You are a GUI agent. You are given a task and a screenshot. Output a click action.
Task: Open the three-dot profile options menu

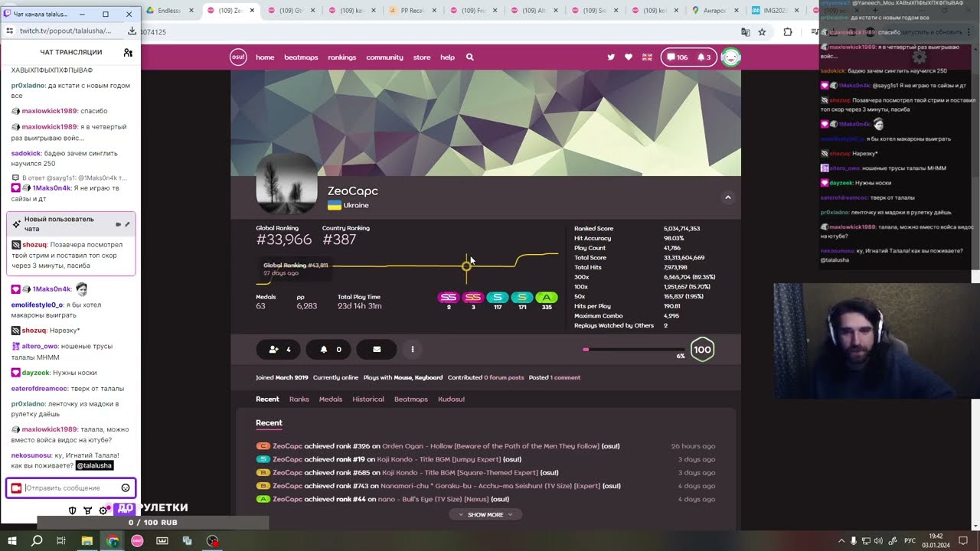[413, 350]
